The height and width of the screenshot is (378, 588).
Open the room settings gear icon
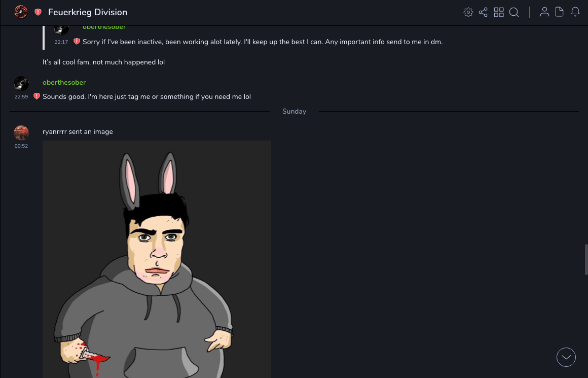point(468,12)
